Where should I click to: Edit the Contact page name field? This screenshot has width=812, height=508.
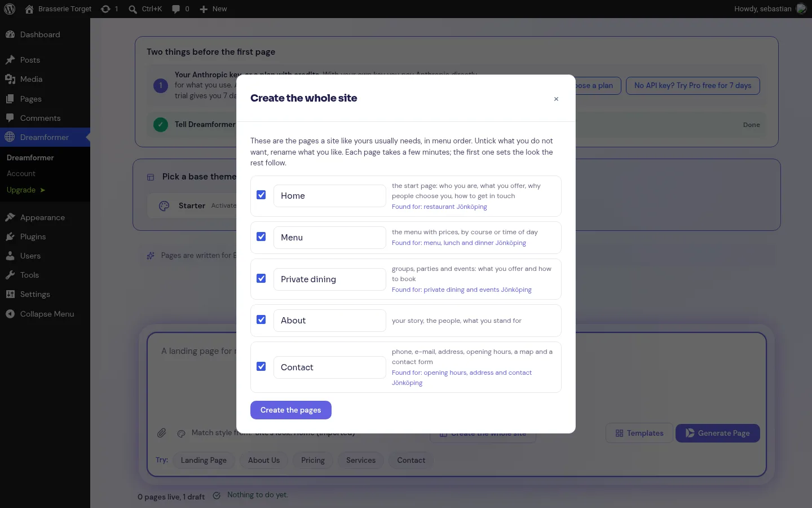pyautogui.click(x=330, y=367)
